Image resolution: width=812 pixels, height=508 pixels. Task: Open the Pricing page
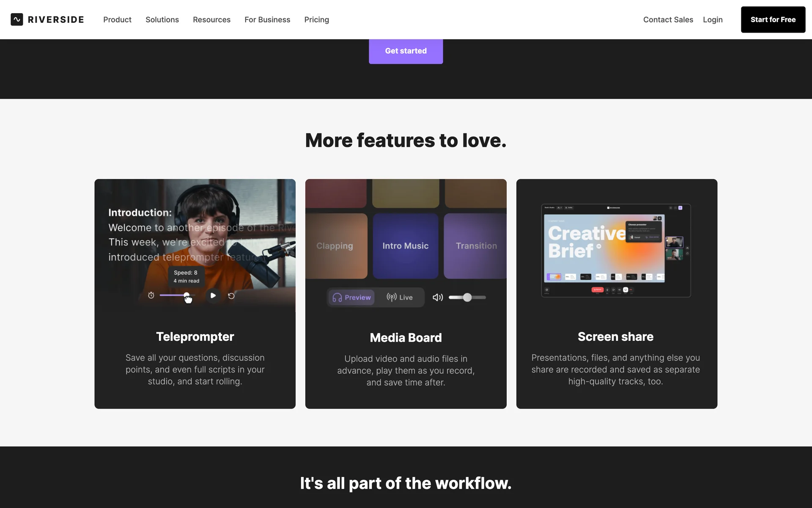tap(316, 19)
